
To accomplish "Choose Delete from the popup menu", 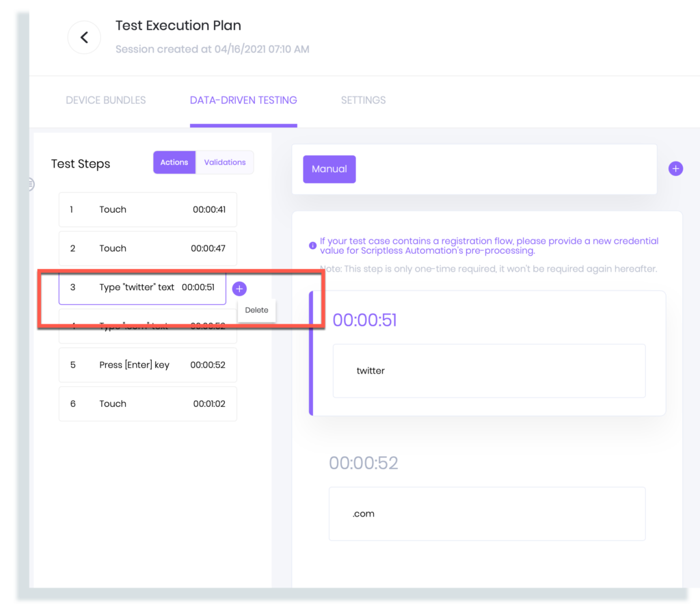I will pyautogui.click(x=257, y=310).
